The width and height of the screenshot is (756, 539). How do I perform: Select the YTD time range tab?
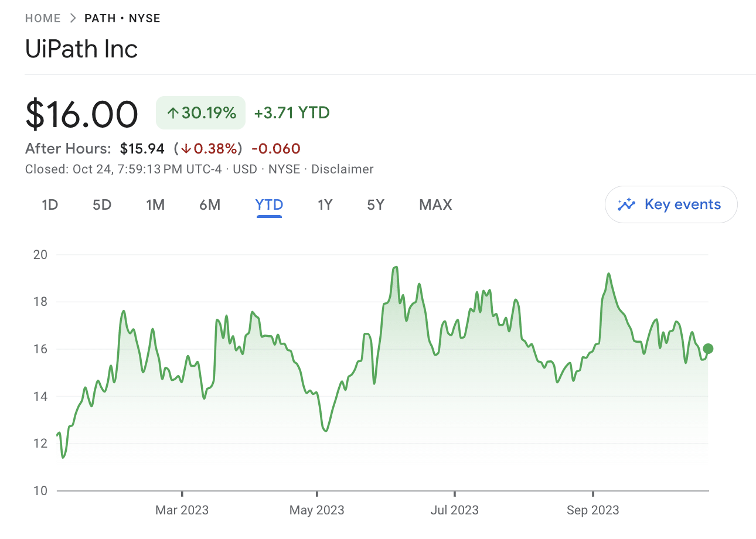[269, 205]
